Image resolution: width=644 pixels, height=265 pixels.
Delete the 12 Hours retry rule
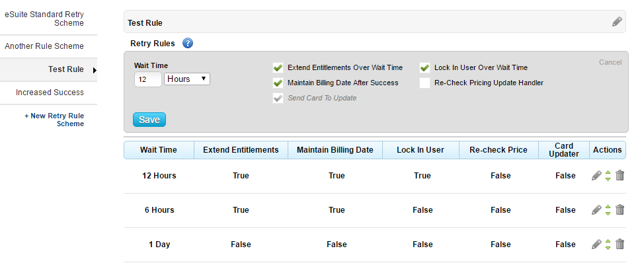pyautogui.click(x=620, y=175)
